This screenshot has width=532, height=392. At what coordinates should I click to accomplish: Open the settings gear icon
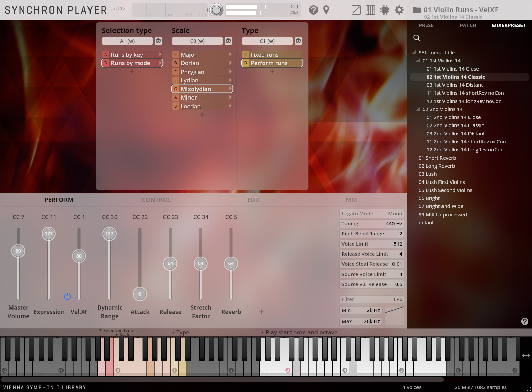399,10
